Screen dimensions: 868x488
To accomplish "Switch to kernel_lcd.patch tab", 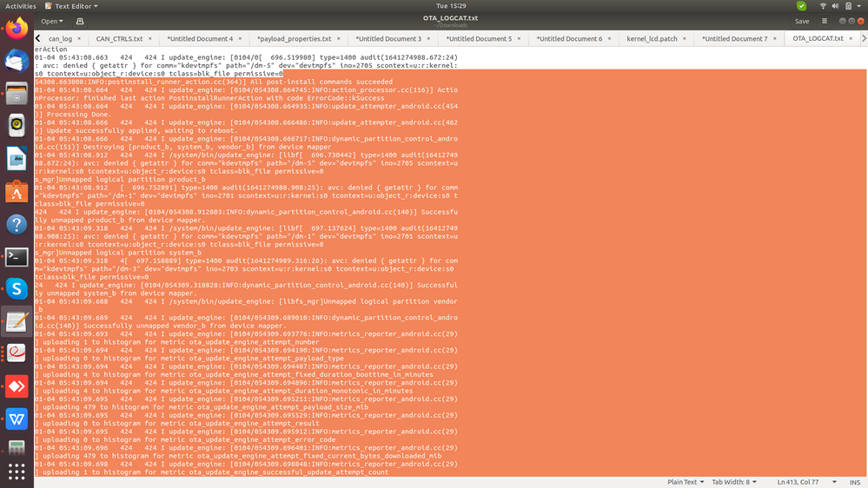I will [x=652, y=39].
